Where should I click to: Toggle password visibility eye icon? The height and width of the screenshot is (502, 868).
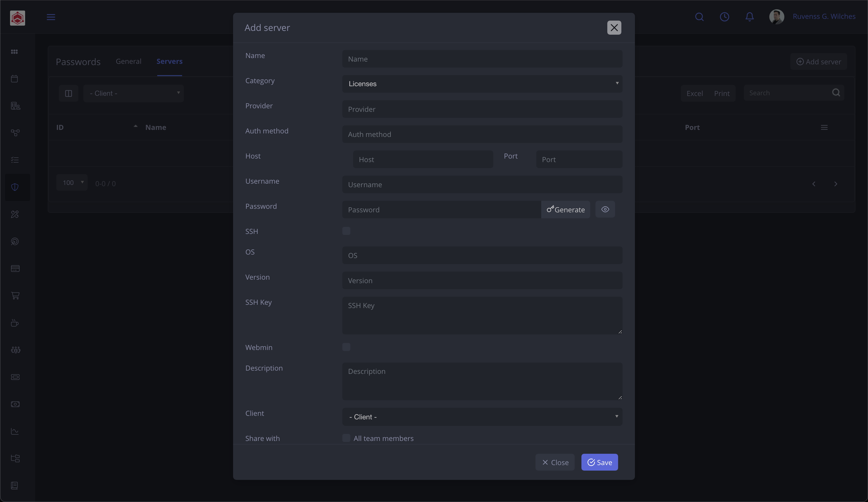coord(605,210)
